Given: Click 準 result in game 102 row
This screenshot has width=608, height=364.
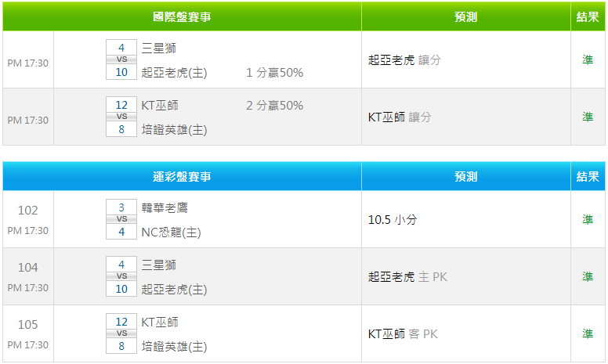Looking at the screenshot, I should (588, 220).
